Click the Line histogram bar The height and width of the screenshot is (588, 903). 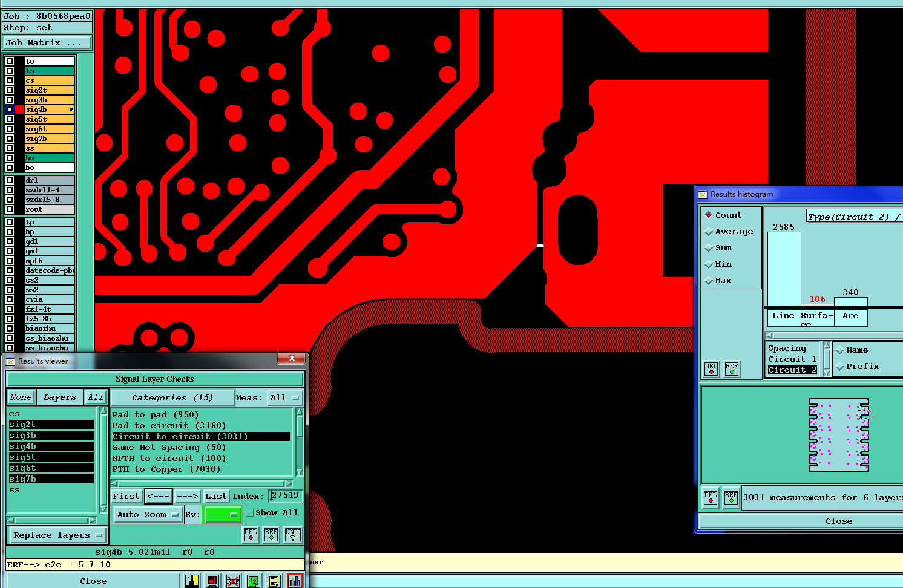tap(784, 269)
